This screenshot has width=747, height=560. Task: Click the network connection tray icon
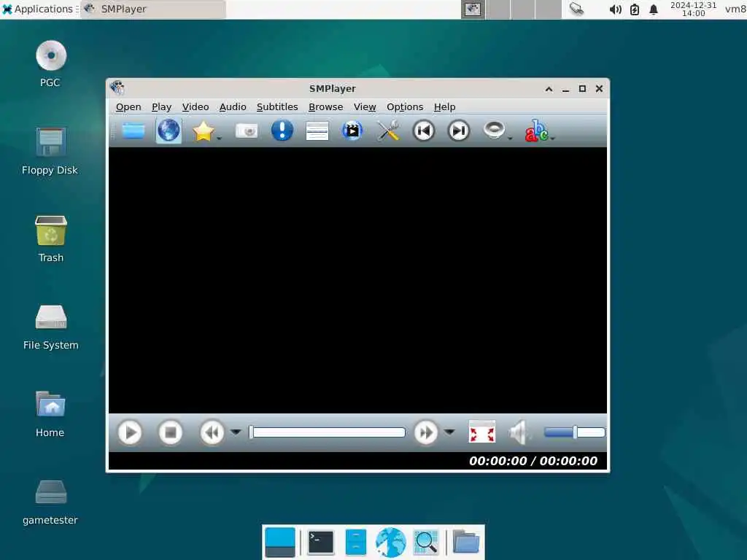tap(576, 9)
